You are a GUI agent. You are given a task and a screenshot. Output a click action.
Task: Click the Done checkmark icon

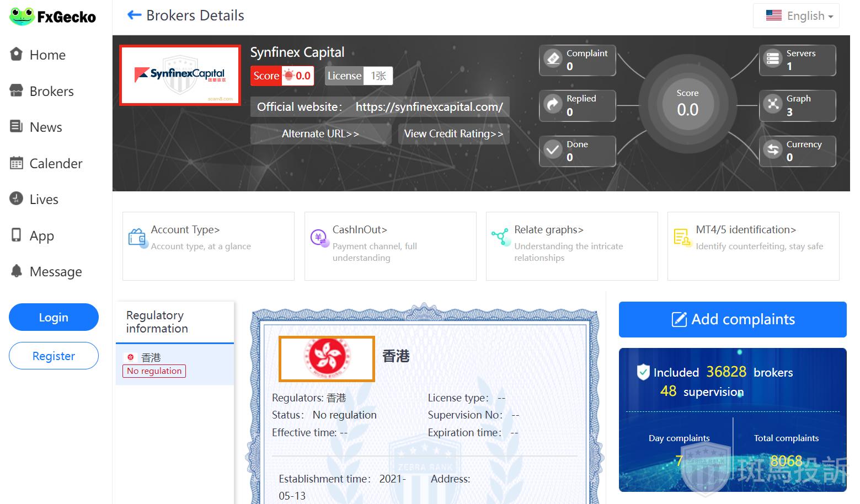click(x=553, y=150)
